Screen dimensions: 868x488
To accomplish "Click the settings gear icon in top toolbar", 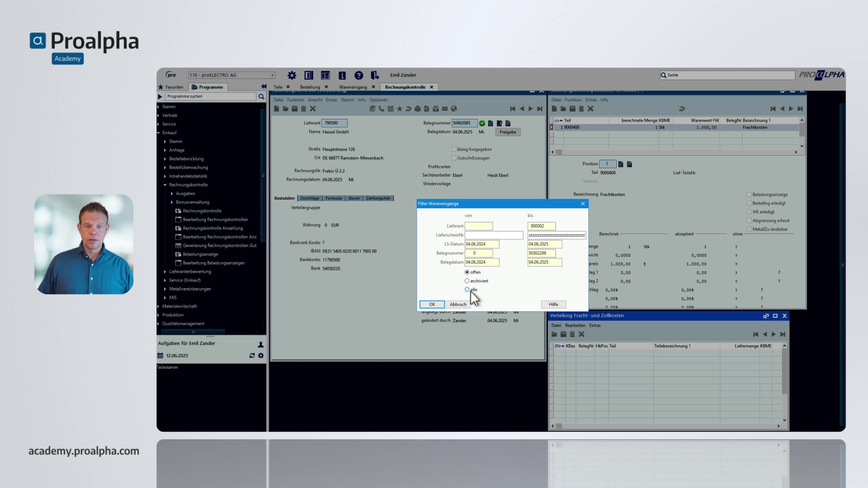I will [x=292, y=75].
